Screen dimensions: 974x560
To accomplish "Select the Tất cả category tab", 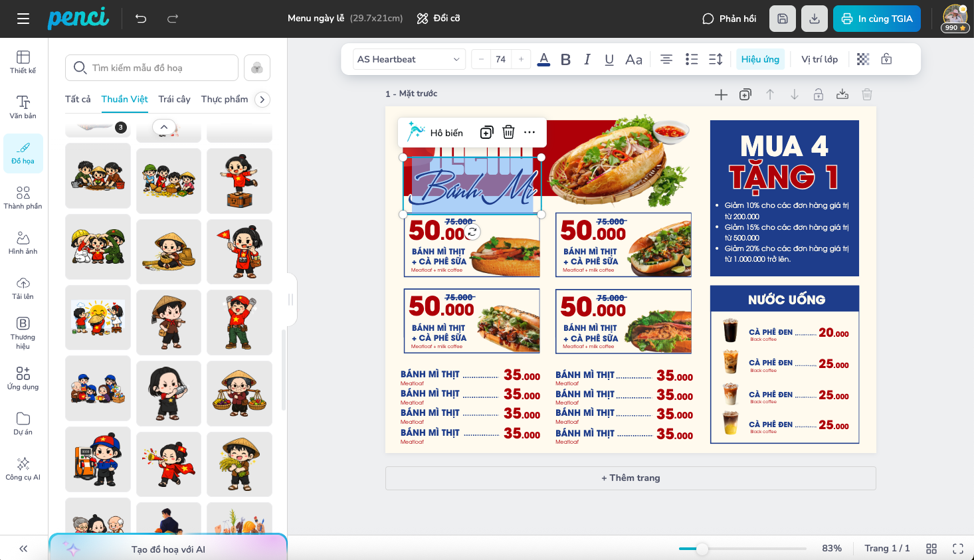I will tap(78, 99).
